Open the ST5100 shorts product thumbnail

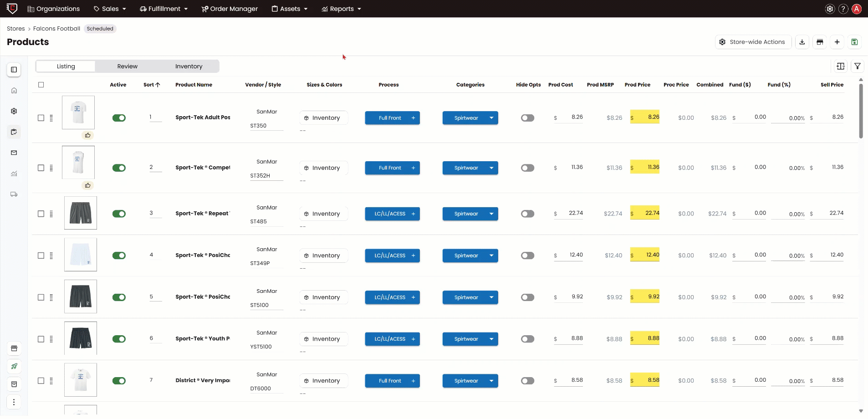81,296
